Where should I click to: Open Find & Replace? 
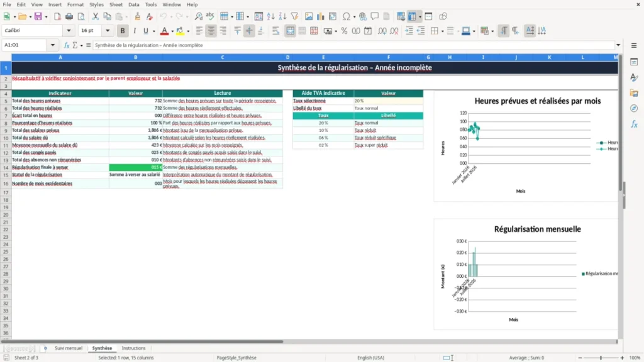(x=198, y=16)
